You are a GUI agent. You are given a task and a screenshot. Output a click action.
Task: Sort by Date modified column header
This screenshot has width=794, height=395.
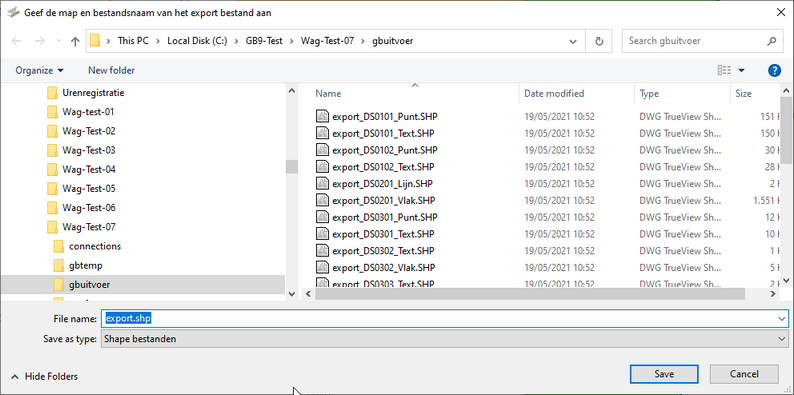click(554, 94)
